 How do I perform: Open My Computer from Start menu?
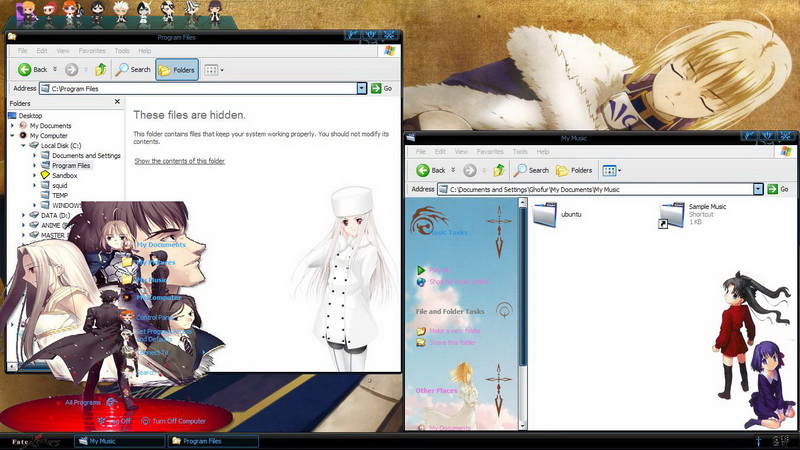tap(159, 297)
